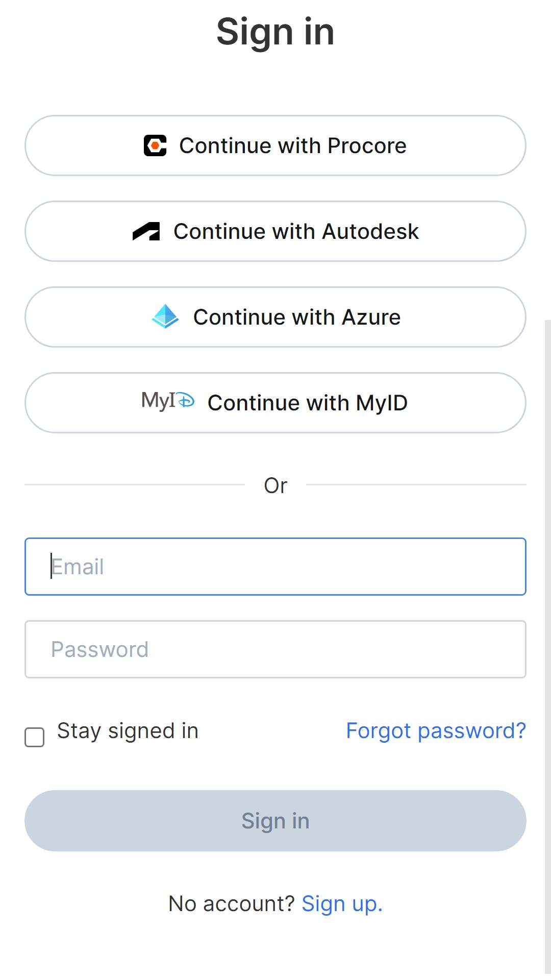Click the Sign in page heading
The height and width of the screenshot is (980, 551).
tap(275, 32)
